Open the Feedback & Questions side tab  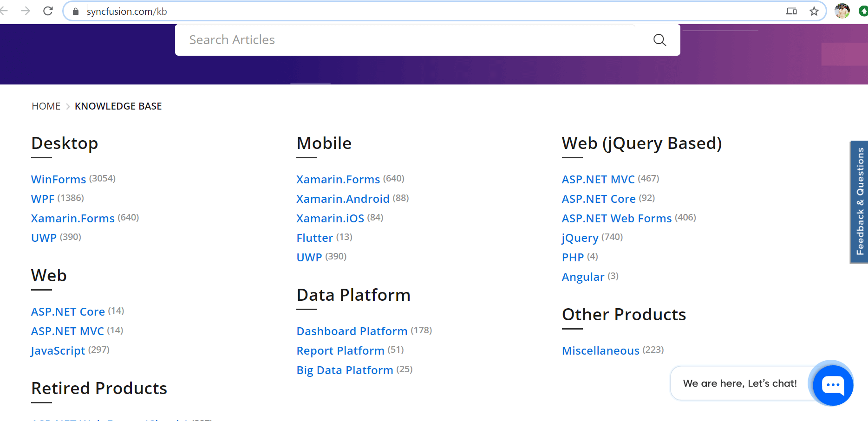pos(860,202)
